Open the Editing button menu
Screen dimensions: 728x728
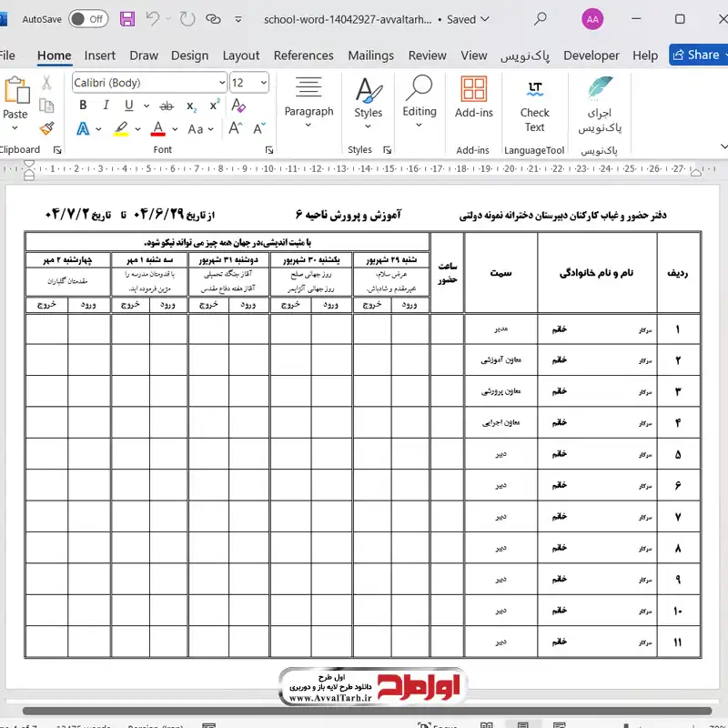[420, 105]
